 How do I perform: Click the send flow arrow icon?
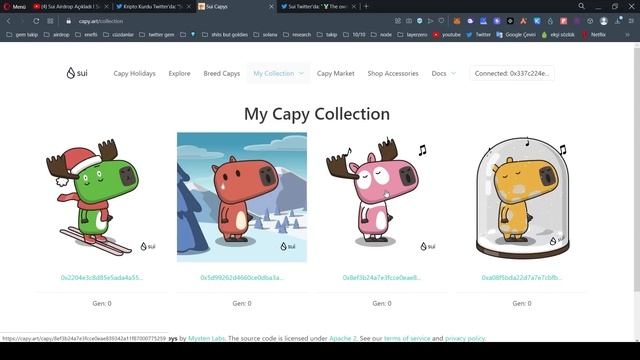click(430, 21)
